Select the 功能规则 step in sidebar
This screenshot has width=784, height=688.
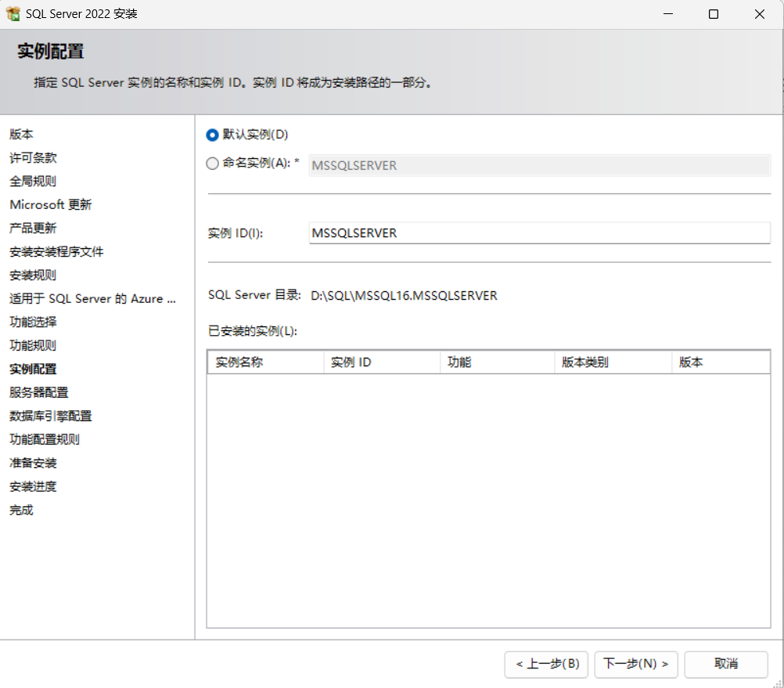coord(33,346)
